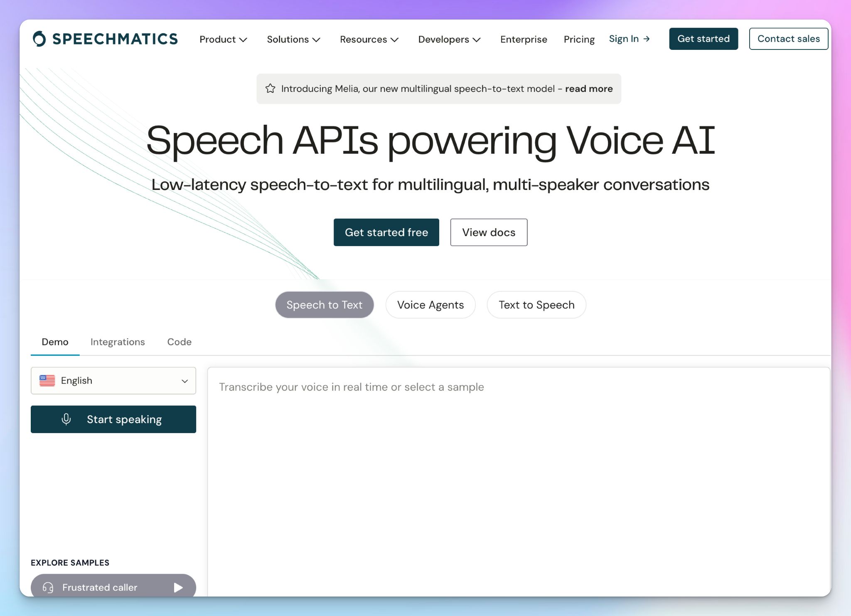The image size is (851, 616).
Task: Click the SPEECHMATICS wordmark
Action: click(x=115, y=39)
